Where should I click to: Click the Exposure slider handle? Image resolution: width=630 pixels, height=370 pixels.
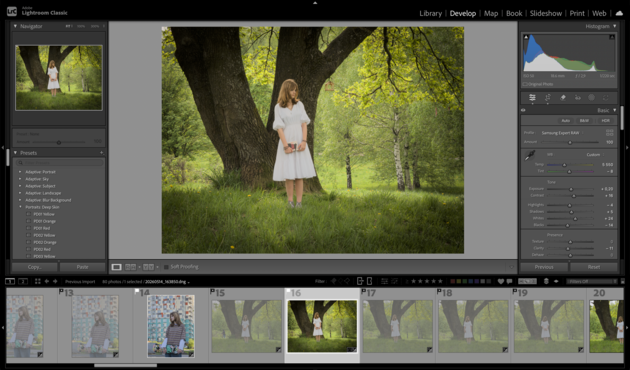(571, 189)
